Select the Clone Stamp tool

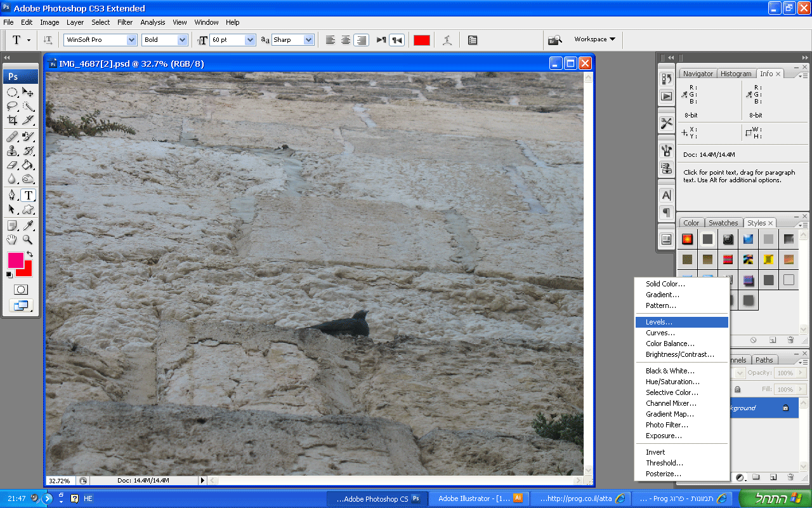click(x=12, y=150)
